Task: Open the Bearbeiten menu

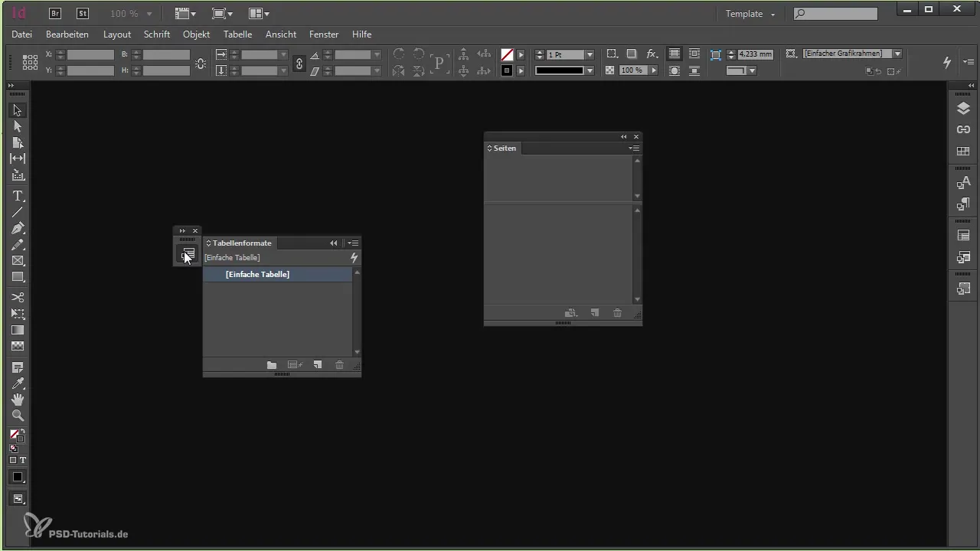Action: click(67, 34)
